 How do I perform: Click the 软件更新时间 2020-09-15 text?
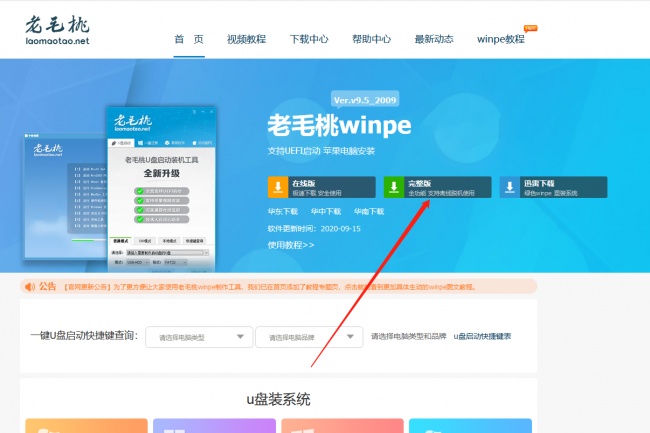click(x=314, y=229)
